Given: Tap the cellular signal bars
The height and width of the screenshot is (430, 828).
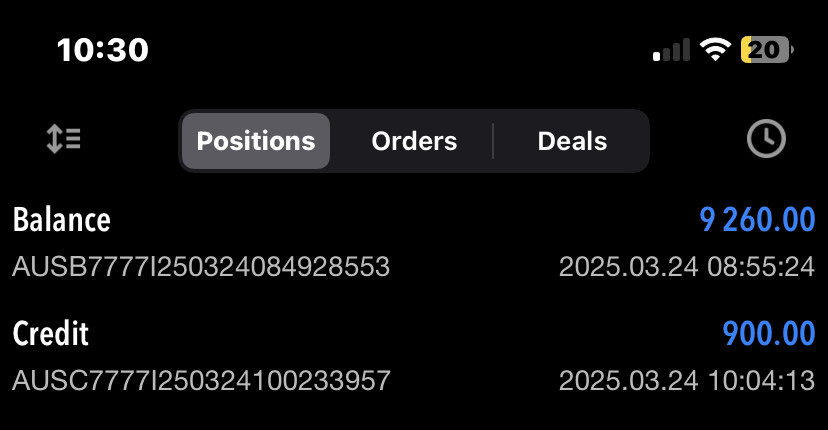Looking at the screenshot, I should pos(671,50).
